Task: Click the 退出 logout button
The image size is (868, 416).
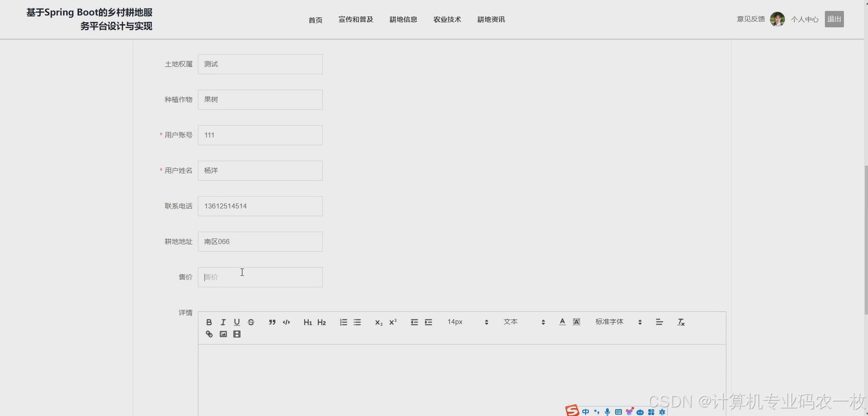Action: point(834,19)
